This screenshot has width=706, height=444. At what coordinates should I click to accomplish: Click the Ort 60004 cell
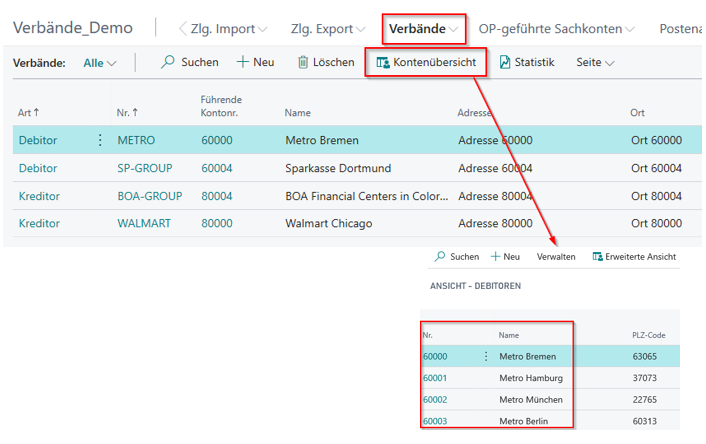coord(656,168)
